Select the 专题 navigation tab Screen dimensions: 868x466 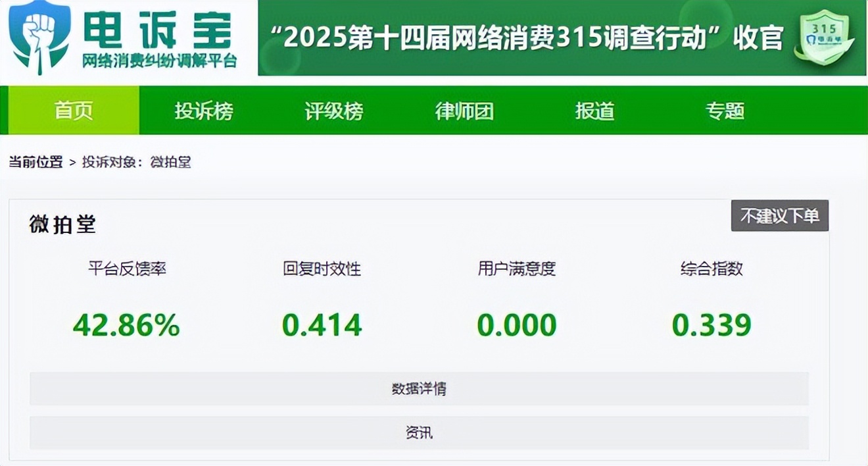(725, 111)
